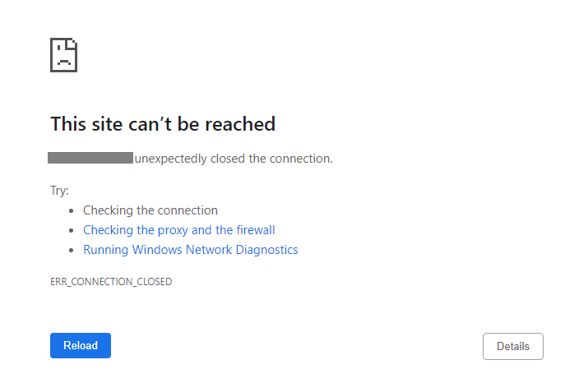588x392 pixels.
Task: Click the frowning mouth on the error icon
Action: (x=64, y=62)
